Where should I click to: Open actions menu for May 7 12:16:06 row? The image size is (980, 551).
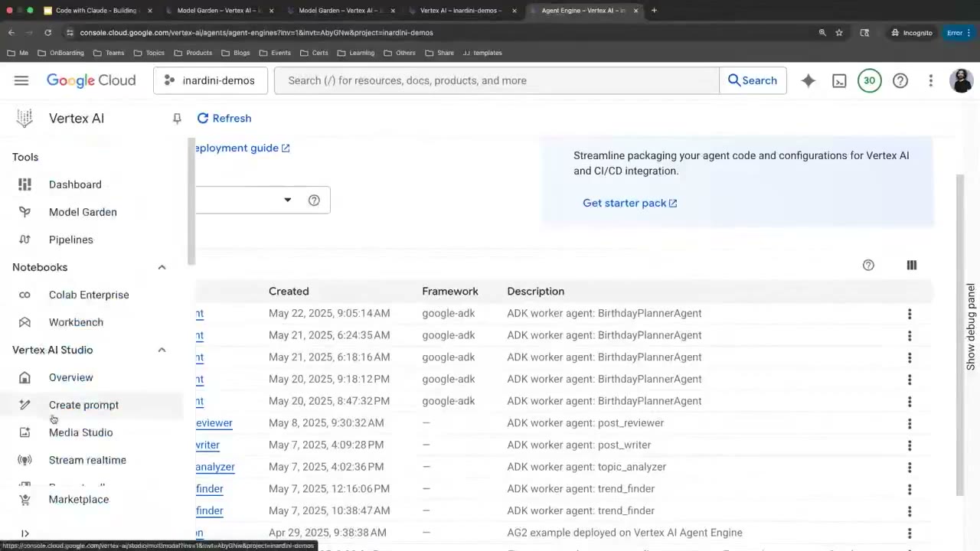(910, 489)
